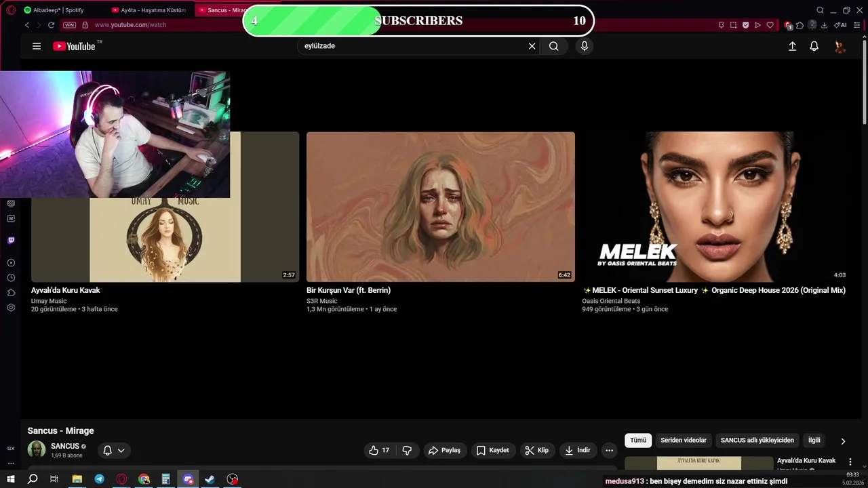Image resolution: width=868 pixels, height=488 pixels.
Task: Open the Opera sidebar player icon
Action: coord(11,263)
